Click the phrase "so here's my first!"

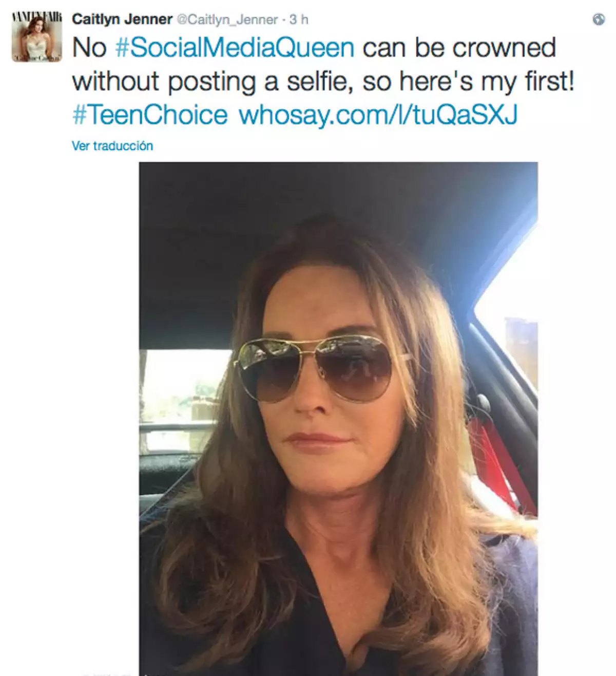[x=468, y=82]
